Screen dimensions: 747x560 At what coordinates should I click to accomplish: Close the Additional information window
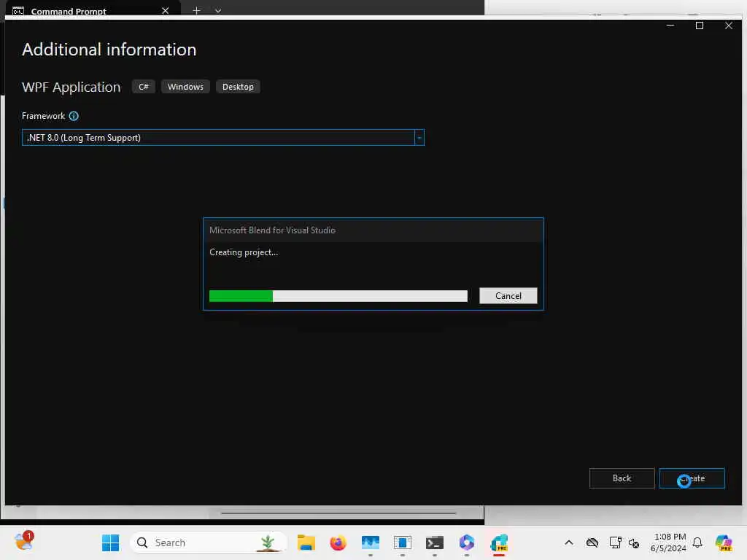click(729, 26)
